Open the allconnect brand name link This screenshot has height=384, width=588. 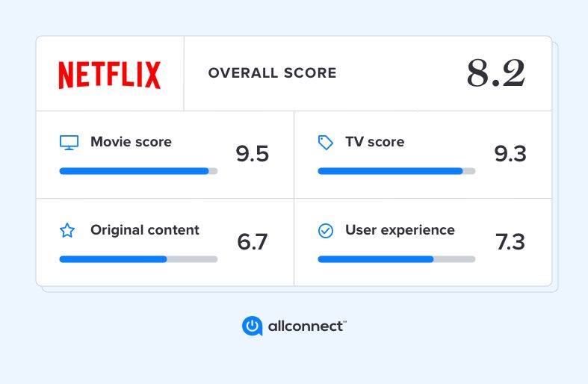click(x=307, y=326)
